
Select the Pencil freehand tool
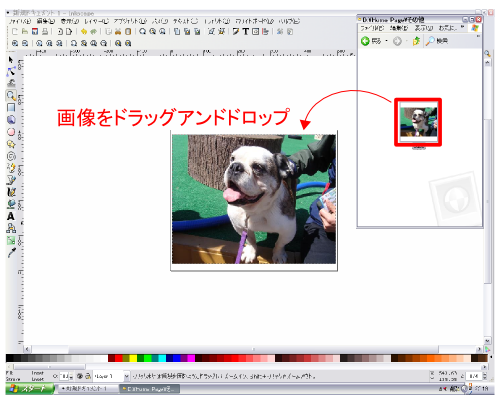tap(11, 168)
